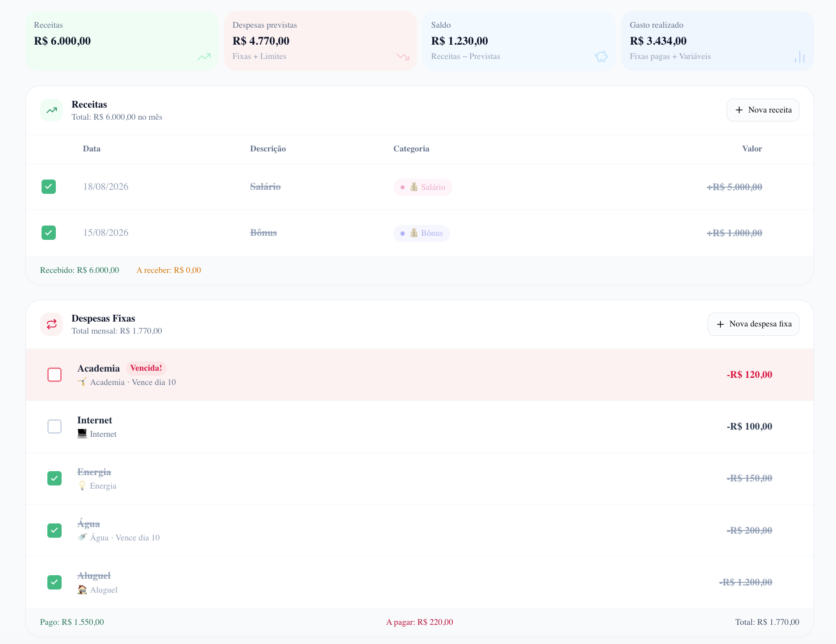The height and width of the screenshot is (644, 836).
Task: Click the pink Salário category tag
Action: [x=422, y=187]
